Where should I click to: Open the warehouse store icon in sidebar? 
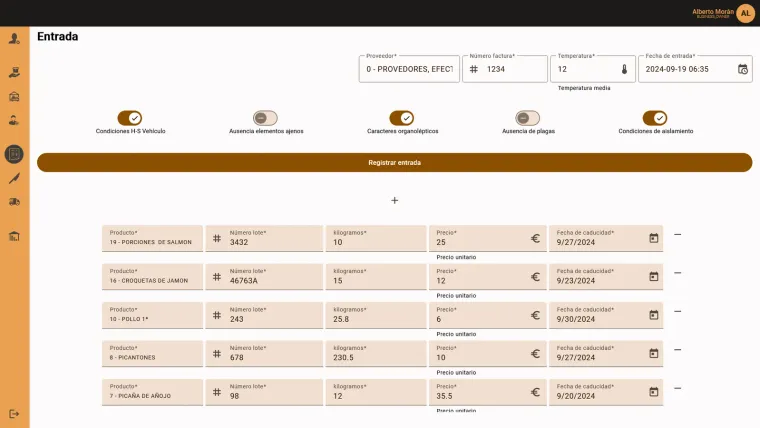pyautogui.click(x=14, y=96)
